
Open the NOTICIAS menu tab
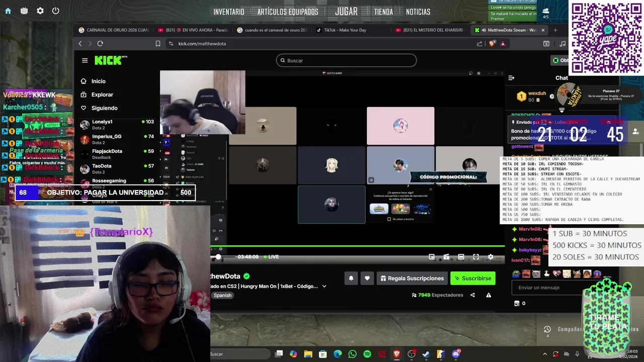418,12
